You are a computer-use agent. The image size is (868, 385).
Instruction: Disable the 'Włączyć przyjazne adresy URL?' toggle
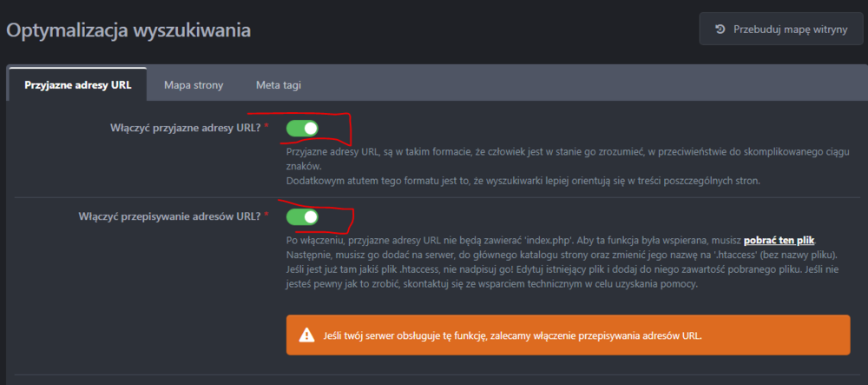302,129
